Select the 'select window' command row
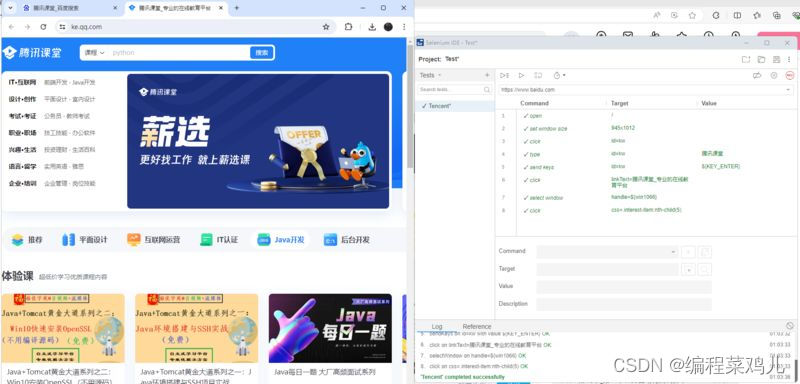This screenshot has width=800, height=384. 645,197
